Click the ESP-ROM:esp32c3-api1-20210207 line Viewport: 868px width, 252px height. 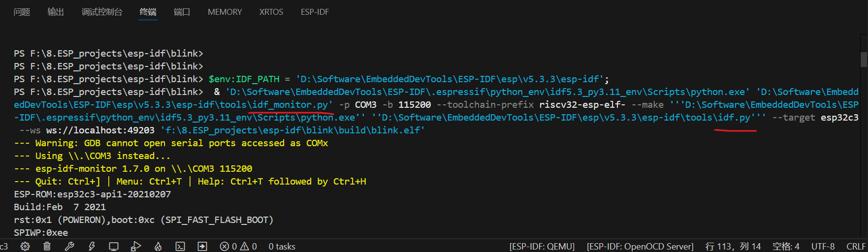coord(93,194)
